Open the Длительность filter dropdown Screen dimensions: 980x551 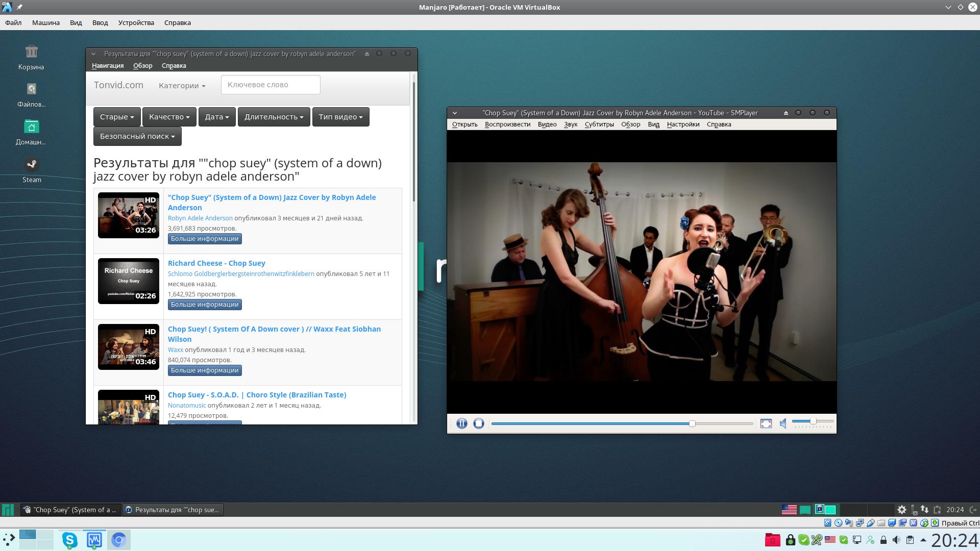click(x=274, y=117)
